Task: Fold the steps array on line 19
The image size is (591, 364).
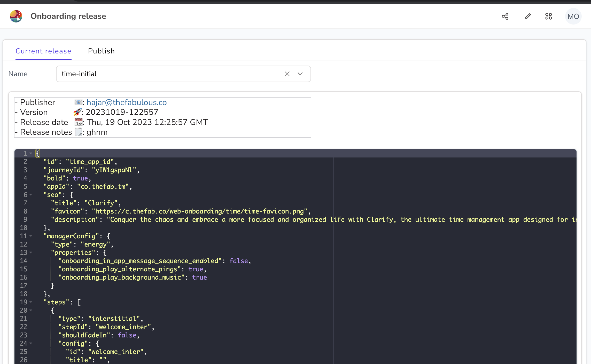Action: (x=31, y=302)
